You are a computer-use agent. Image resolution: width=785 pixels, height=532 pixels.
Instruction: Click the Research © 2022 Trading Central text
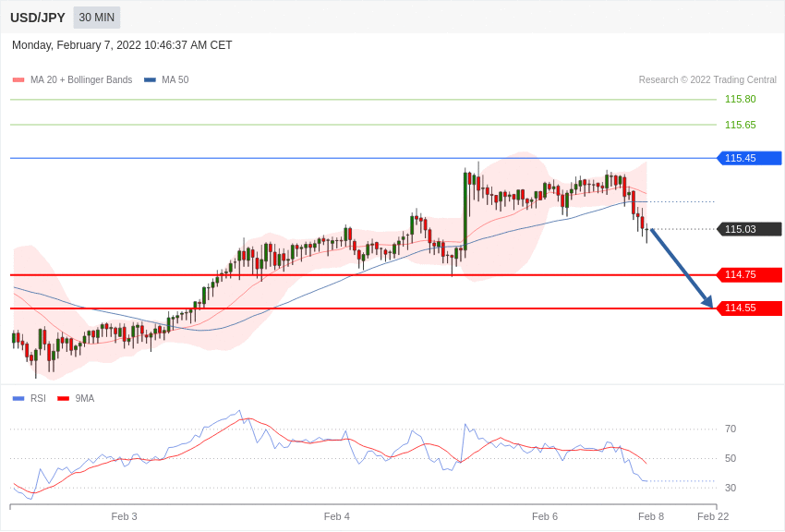707,80
